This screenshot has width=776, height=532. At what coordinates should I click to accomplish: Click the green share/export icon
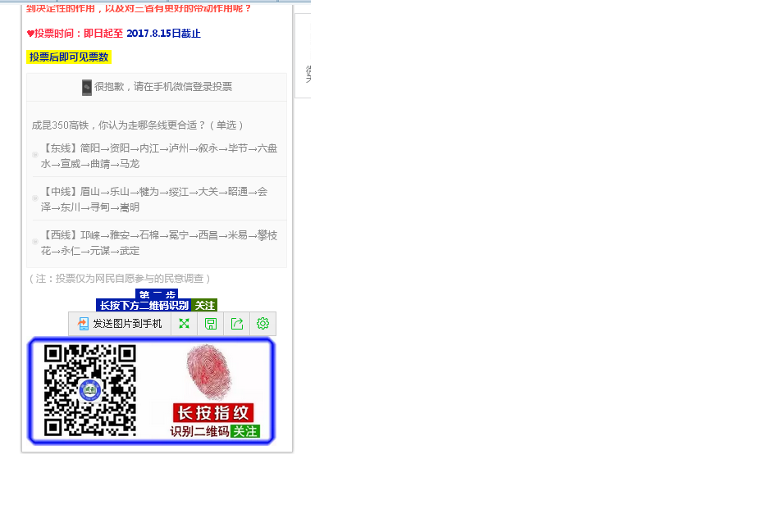tap(237, 324)
